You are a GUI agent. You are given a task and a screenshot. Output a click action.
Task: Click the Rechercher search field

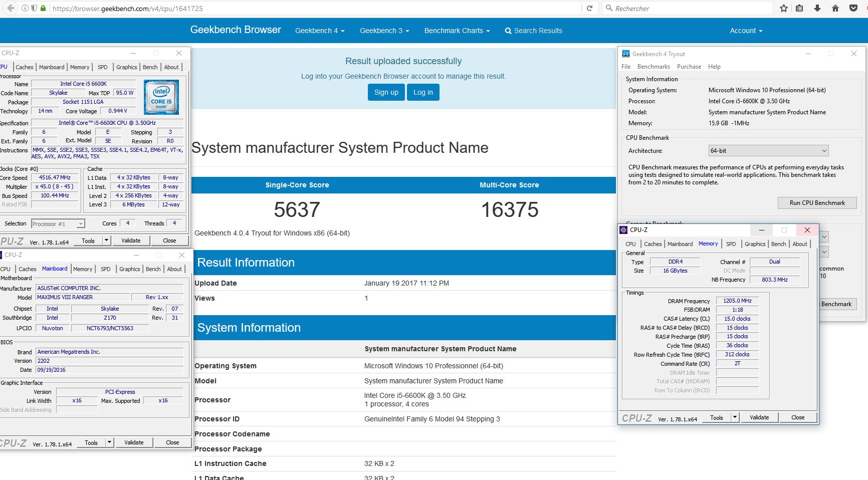688,8
